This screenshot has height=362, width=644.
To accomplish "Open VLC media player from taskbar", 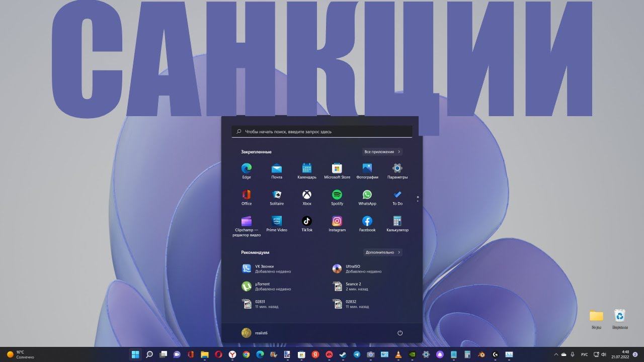I will (398, 354).
